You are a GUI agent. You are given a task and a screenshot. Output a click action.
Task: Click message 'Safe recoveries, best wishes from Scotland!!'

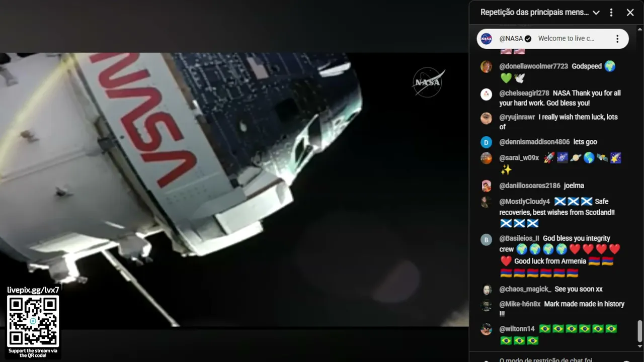[x=557, y=207]
